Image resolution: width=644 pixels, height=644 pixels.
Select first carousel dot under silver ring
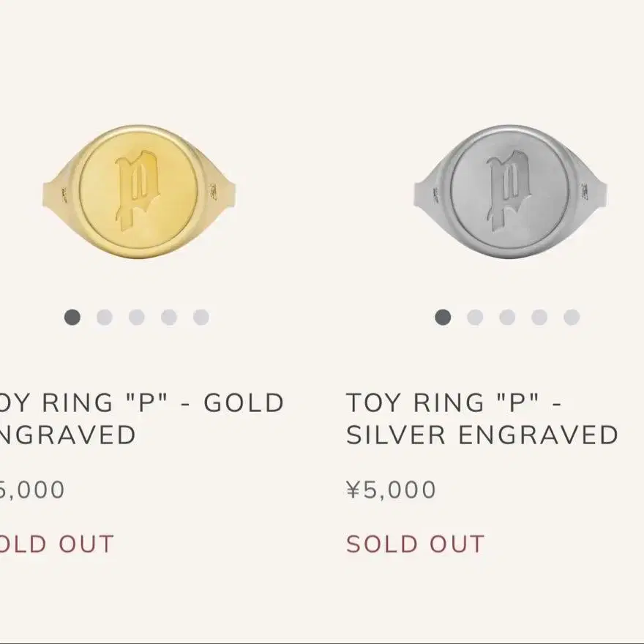(x=443, y=317)
